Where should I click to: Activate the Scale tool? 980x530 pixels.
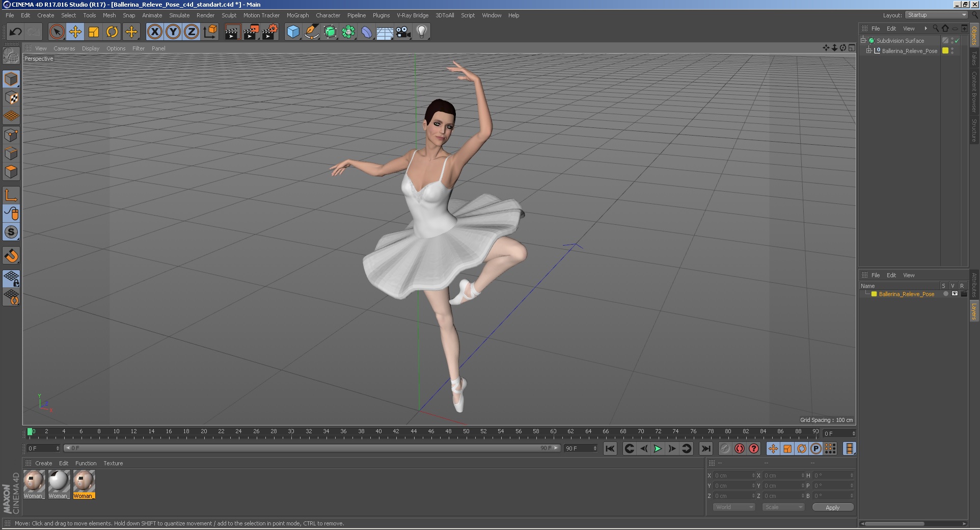pyautogui.click(x=94, y=32)
